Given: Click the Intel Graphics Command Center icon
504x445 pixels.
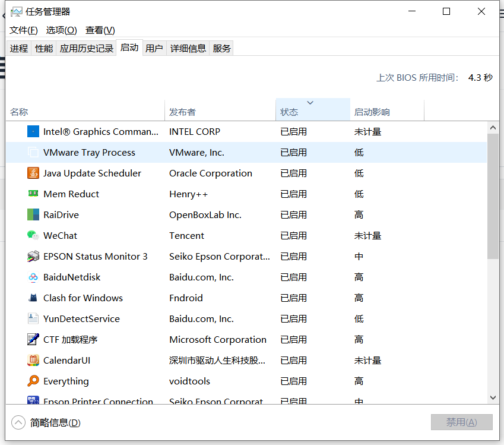Looking at the screenshot, I should (x=33, y=132).
